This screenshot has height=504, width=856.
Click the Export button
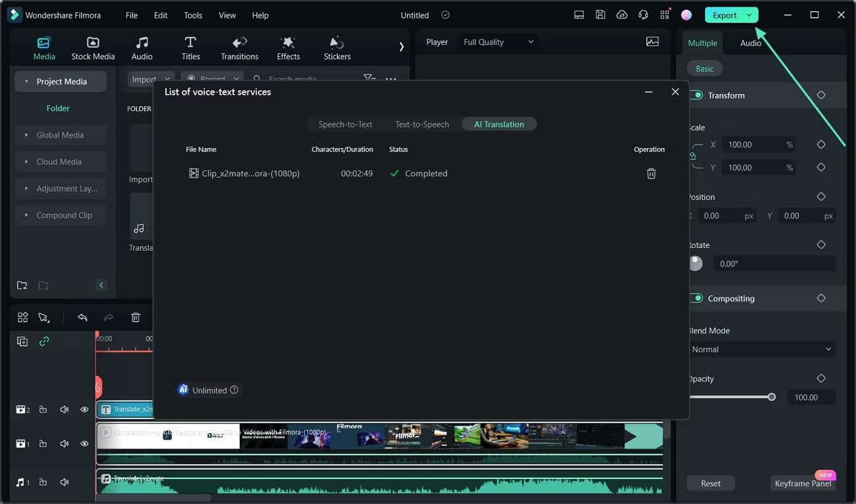724,15
